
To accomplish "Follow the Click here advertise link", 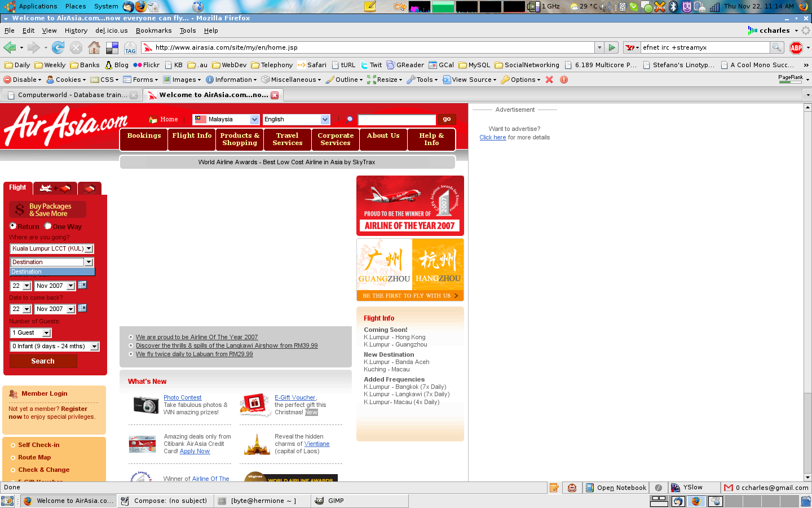I will click(493, 137).
